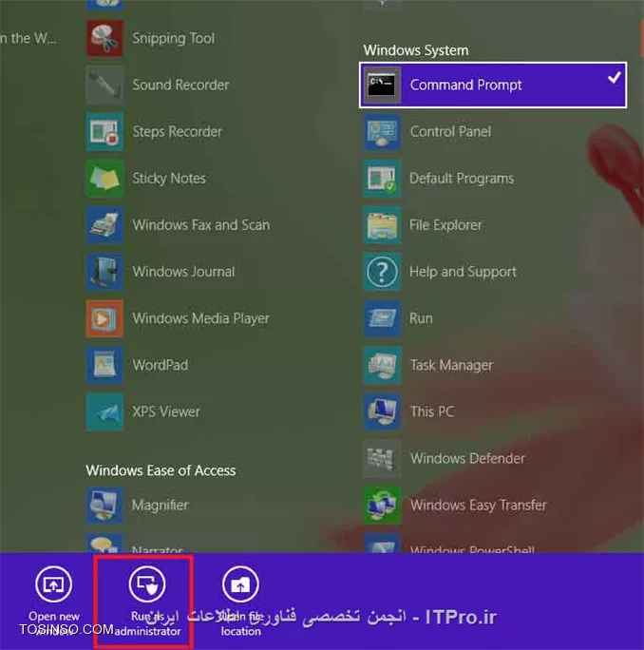Open the Windows Defender icon

click(382, 458)
